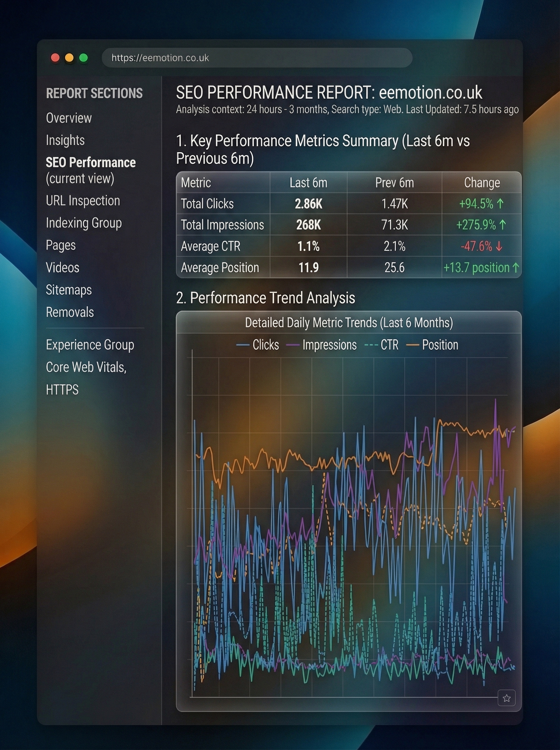Viewport: 560px width, 750px height.
Task: Select URL Inspection in the sidebar
Action: (83, 201)
